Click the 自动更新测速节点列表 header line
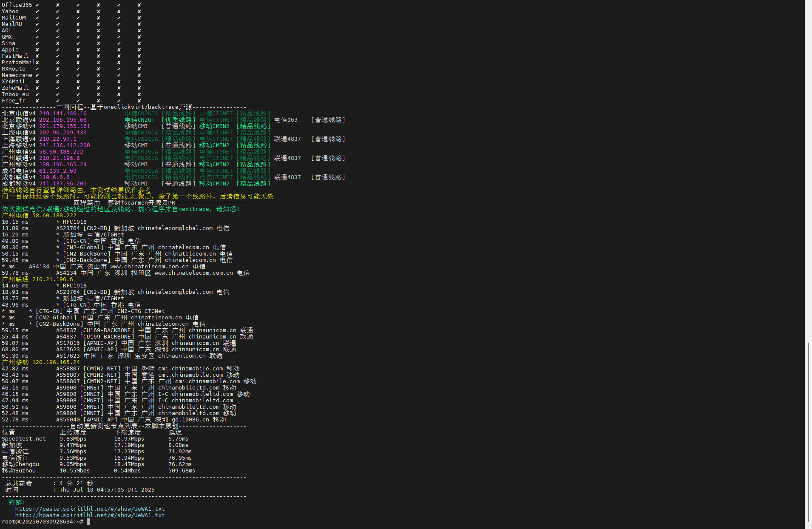 coord(124,426)
